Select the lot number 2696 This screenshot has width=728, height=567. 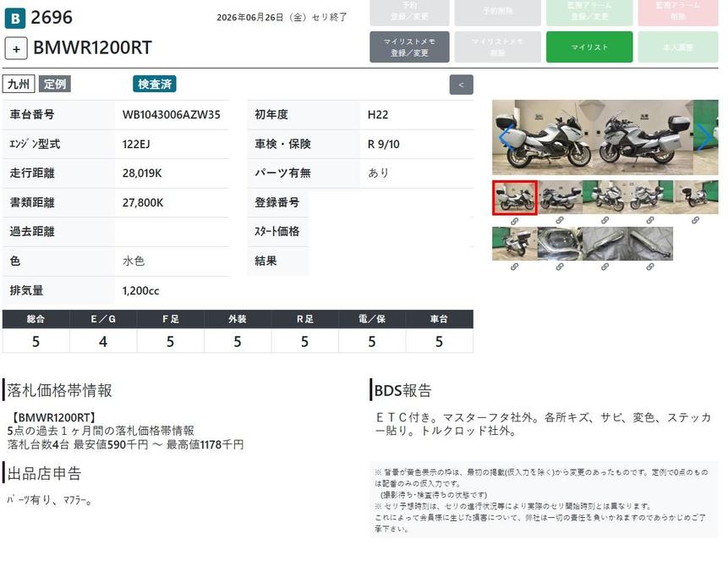pyautogui.click(x=52, y=18)
